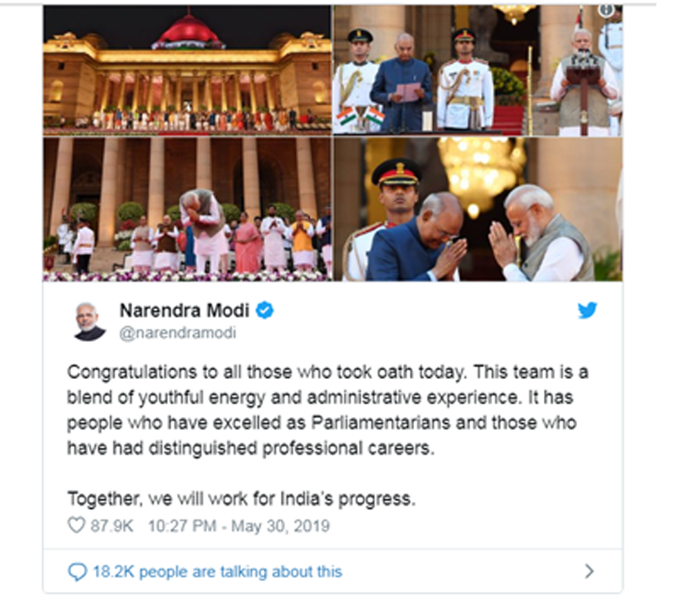Expand the conversation with the right chevron
This screenshot has width=675, height=616.
click(x=589, y=572)
